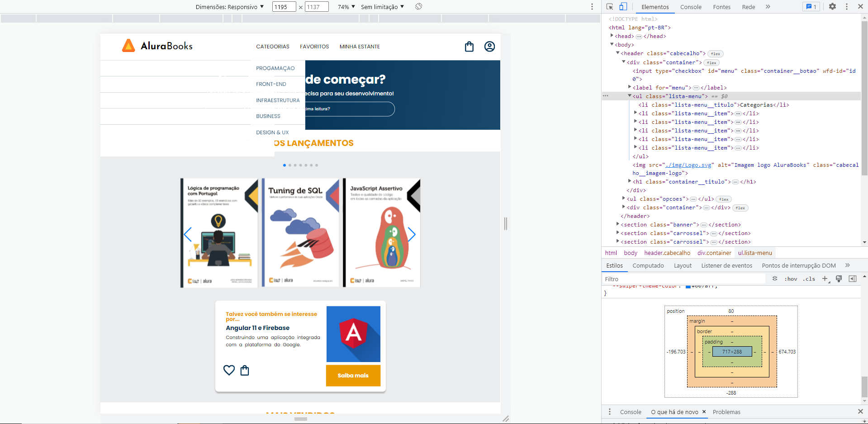Viewport: 868px width, 424px height.
Task: Open the shopping bag in AluraBooks header
Action: [x=470, y=47]
